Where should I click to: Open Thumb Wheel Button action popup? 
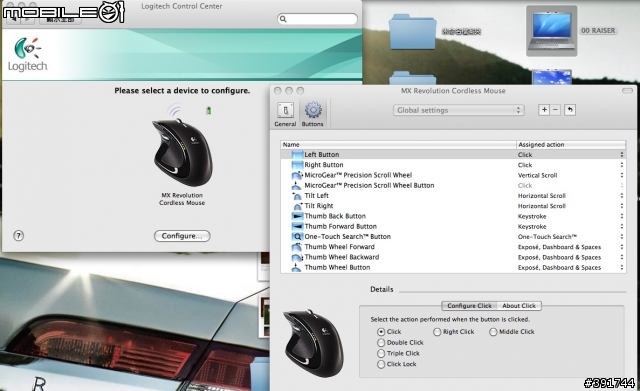(x=622, y=267)
